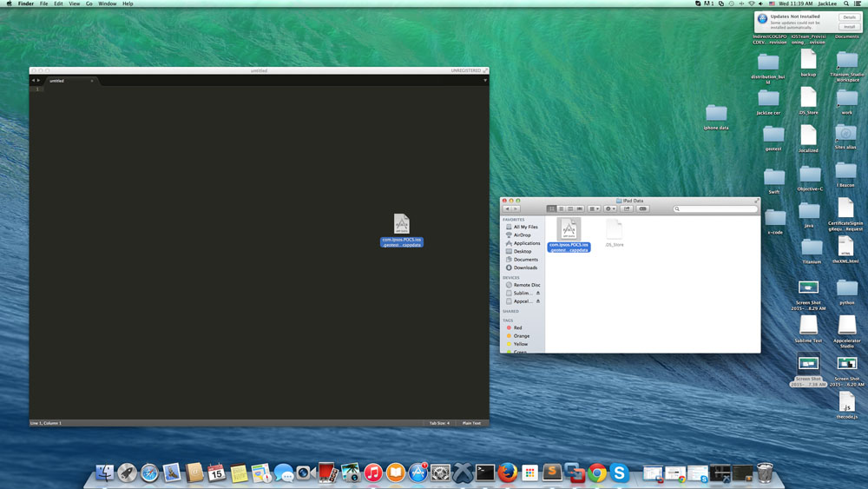Open the Edit menu
This screenshot has width=868, height=489.
click(58, 3)
